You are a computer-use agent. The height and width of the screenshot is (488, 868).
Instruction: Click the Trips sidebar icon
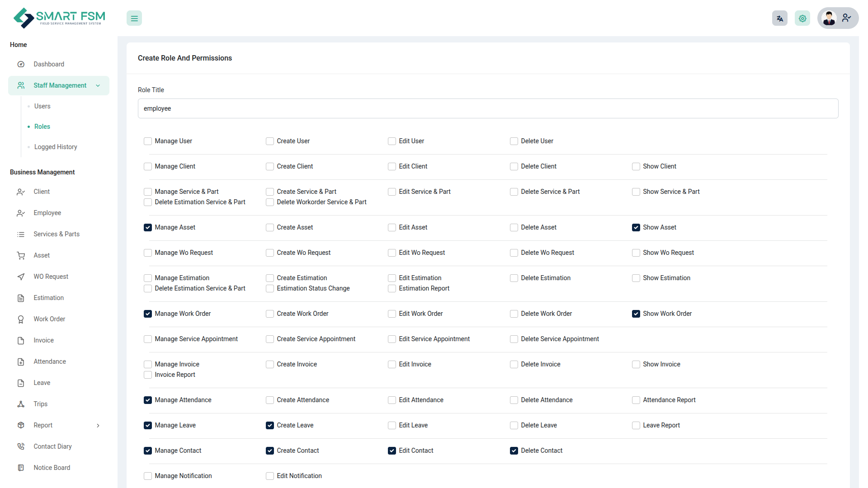[21, 404]
